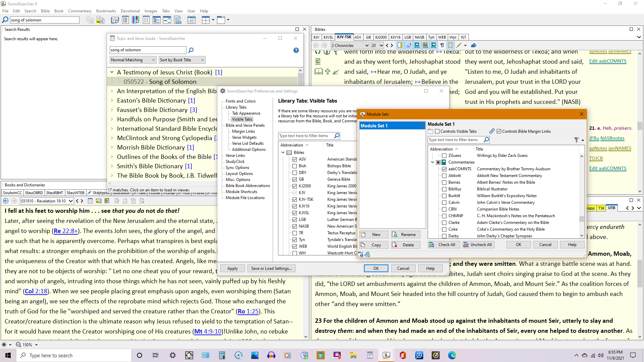Uncheck the NASB Bible in Visible Tabs
644x362 pixels.
[294, 226]
